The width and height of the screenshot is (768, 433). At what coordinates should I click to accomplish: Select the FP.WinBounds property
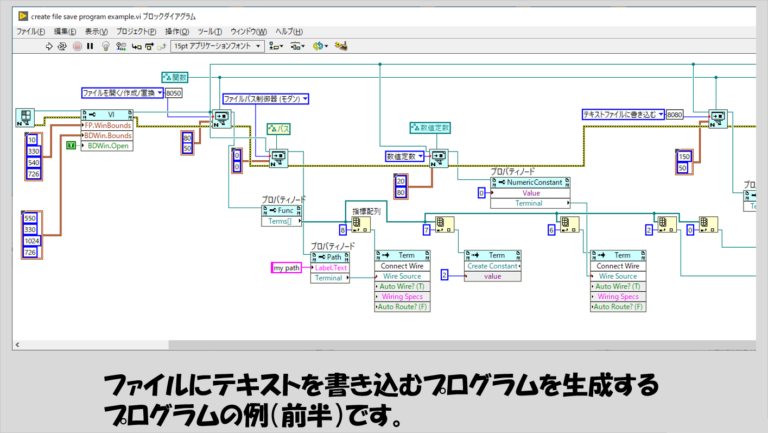pos(107,125)
